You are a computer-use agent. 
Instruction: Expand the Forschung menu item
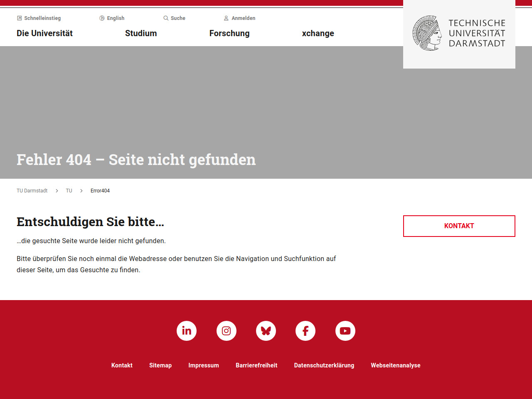[229, 33]
